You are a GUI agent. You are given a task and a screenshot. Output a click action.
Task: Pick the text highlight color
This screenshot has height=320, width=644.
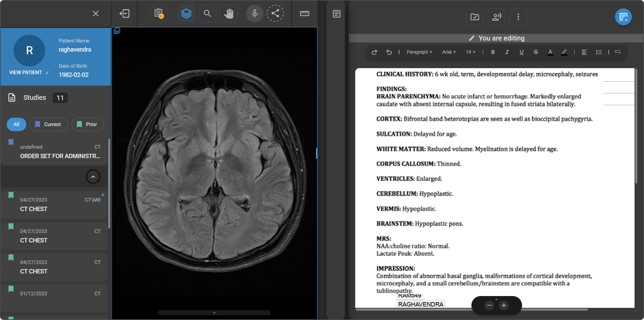564,52
